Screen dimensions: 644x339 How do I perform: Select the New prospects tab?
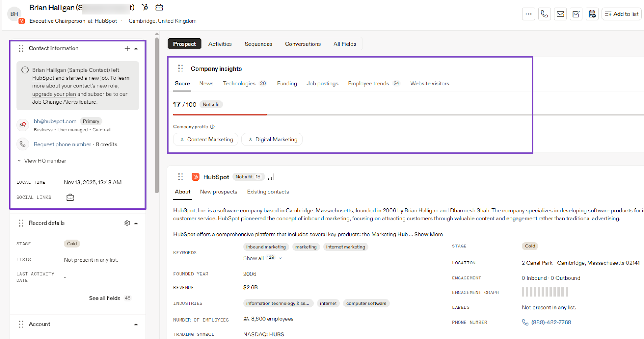click(x=219, y=192)
